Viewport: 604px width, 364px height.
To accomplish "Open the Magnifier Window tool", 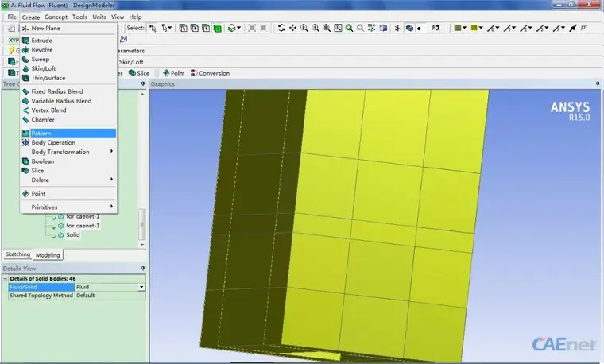I will tap(338, 28).
